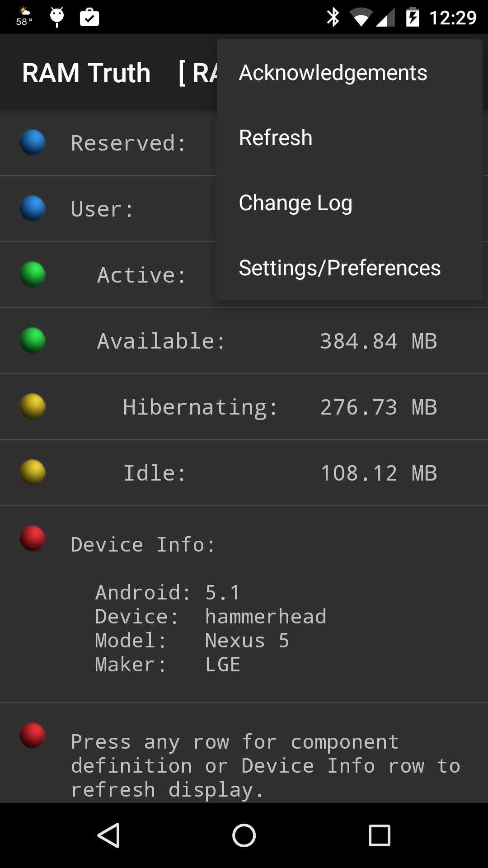Tap the Android home circle button
488x868 pixels.
click(x=244, y=835)
